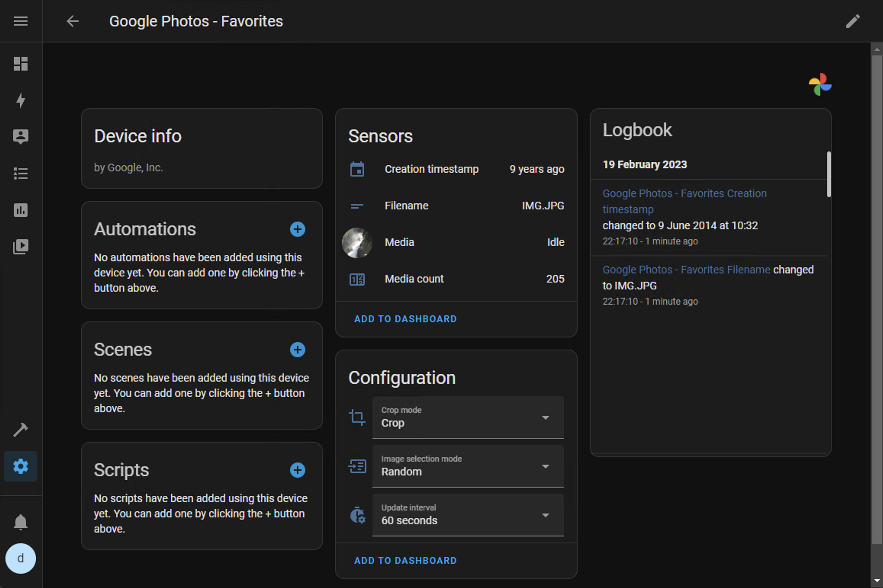Go back using the arrow icon
This screenshot has height=588, width=883.
[73, 21]
